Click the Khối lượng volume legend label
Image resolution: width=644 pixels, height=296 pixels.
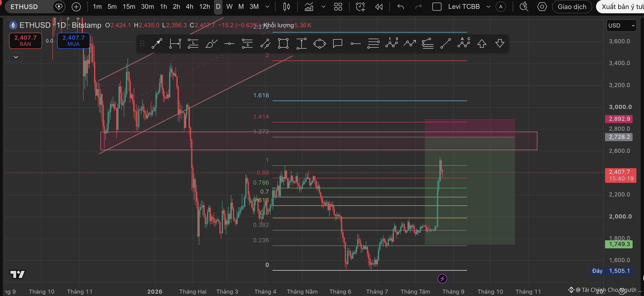(279, 25)
